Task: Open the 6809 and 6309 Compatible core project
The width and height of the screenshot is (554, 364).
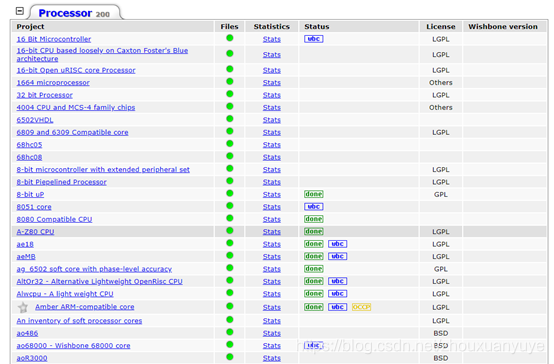Action: click(x=72, y=133)
